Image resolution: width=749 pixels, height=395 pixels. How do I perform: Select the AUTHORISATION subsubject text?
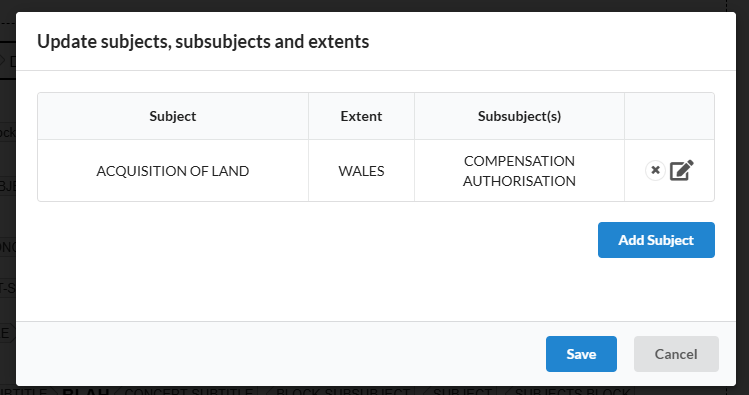519,181
